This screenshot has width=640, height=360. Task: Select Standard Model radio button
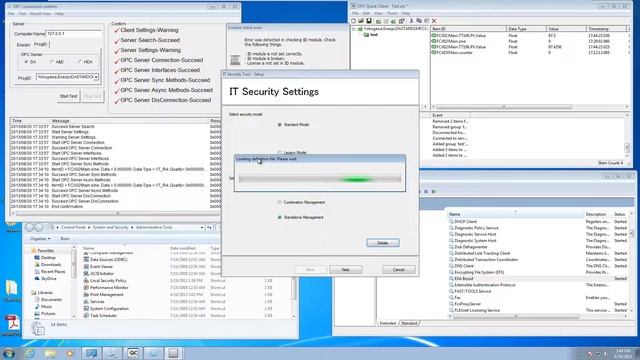coord(280,124)
